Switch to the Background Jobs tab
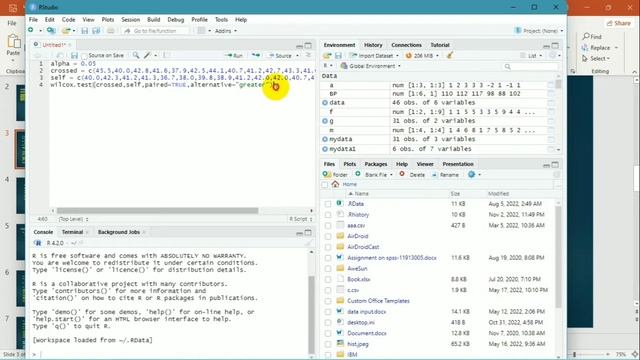The height and width of the screenshot is (360, 640). point(119,232)
